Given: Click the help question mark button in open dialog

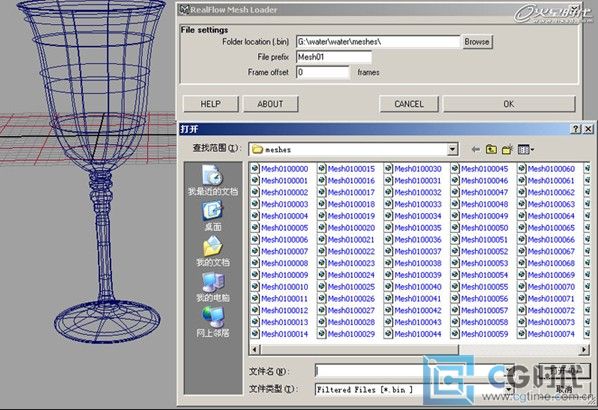Looking at the screenshot, I should click(x=575, y=129).
